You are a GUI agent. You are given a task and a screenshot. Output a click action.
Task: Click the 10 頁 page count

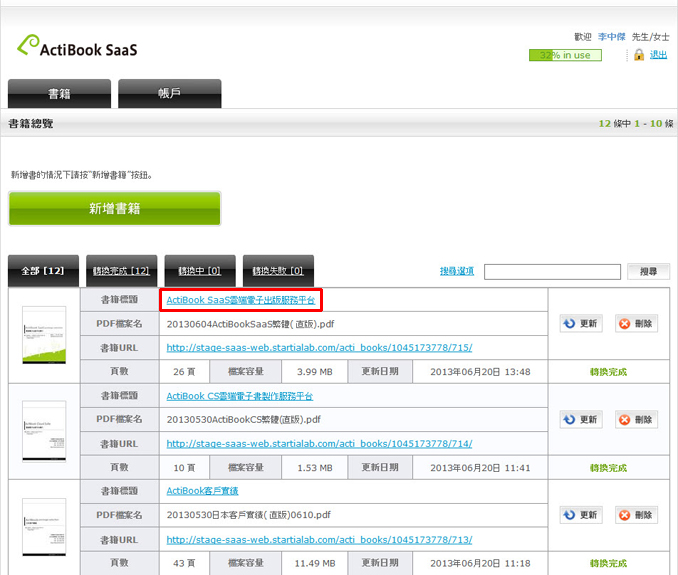184,468
